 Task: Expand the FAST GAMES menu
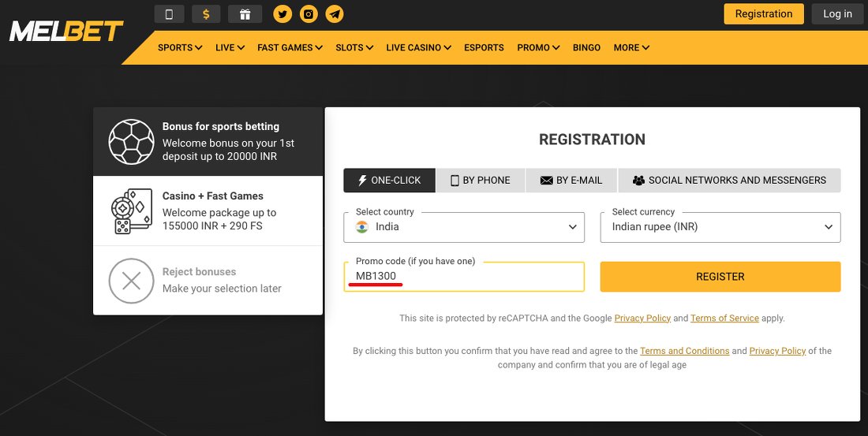coord(290,47)
